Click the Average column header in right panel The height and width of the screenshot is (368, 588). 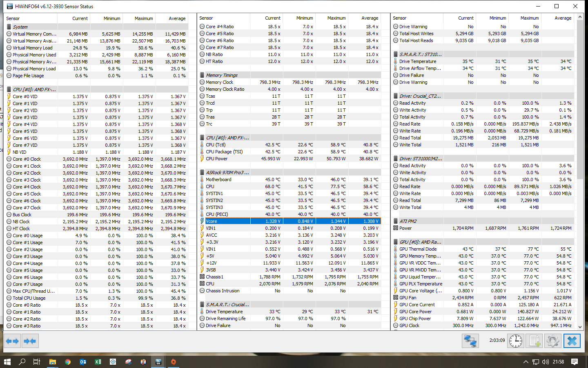click(x=563, y=18)
